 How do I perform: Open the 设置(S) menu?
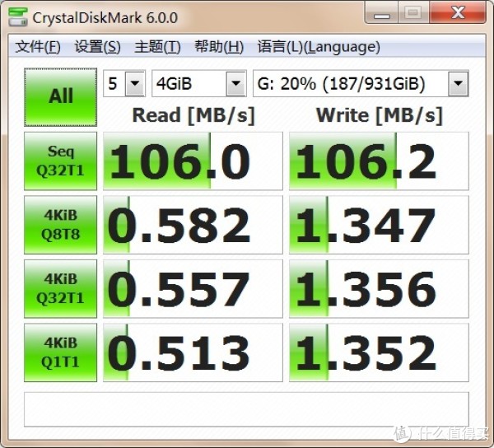[98, 47]
